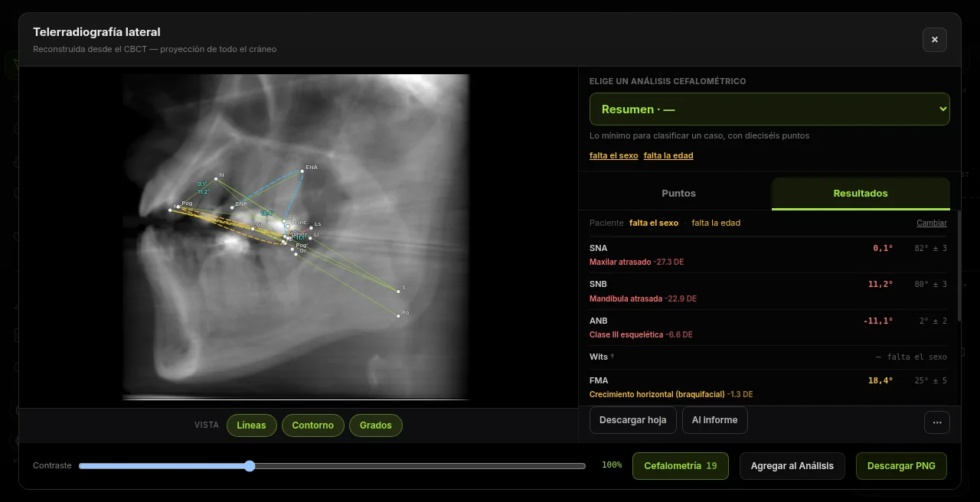Click the SNB label in the results list

[x=598, y=285]
